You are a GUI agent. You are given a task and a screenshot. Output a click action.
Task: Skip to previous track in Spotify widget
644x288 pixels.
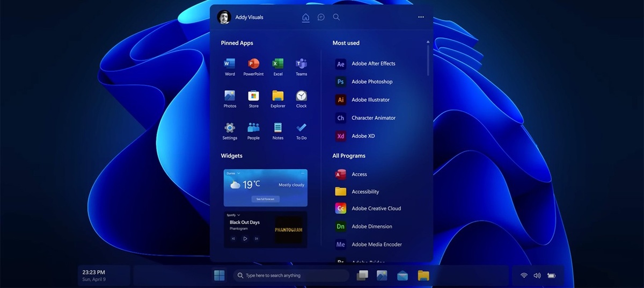pyautogui.click(x=233, y=239)
